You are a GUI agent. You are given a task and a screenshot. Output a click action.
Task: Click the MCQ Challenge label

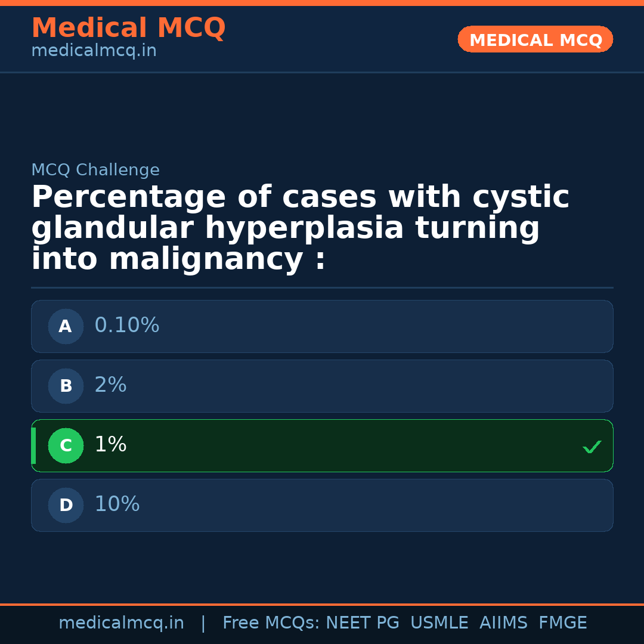tap(95, 171)
